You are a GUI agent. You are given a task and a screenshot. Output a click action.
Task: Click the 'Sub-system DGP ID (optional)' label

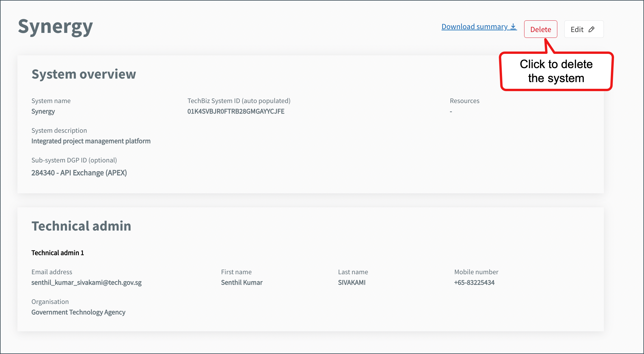[x=74, y=160]
